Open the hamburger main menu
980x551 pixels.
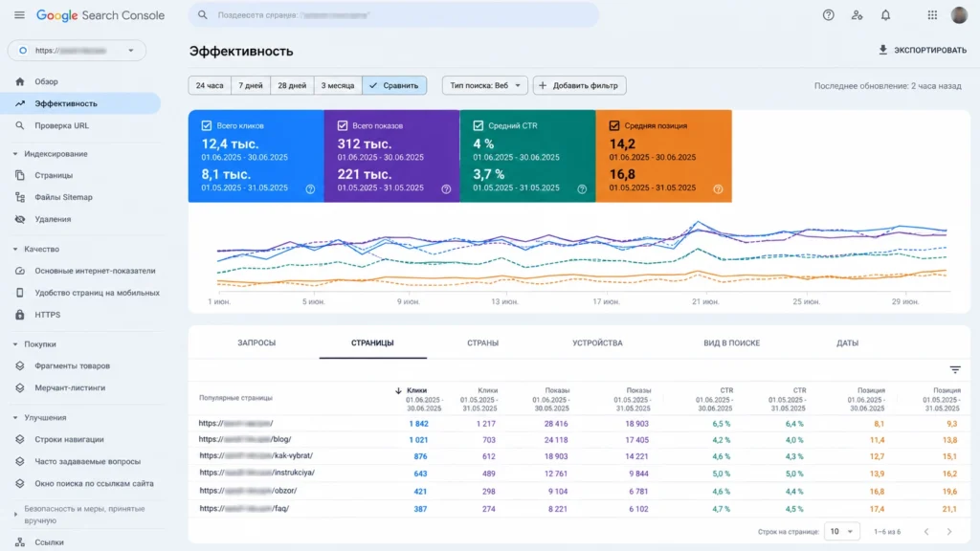coord(19,15)
